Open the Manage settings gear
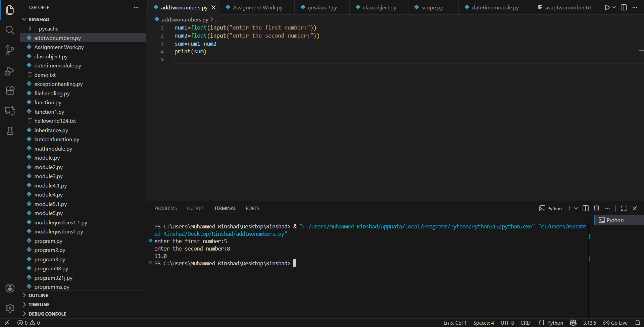644x327 pixels. (x=10, y=308)
